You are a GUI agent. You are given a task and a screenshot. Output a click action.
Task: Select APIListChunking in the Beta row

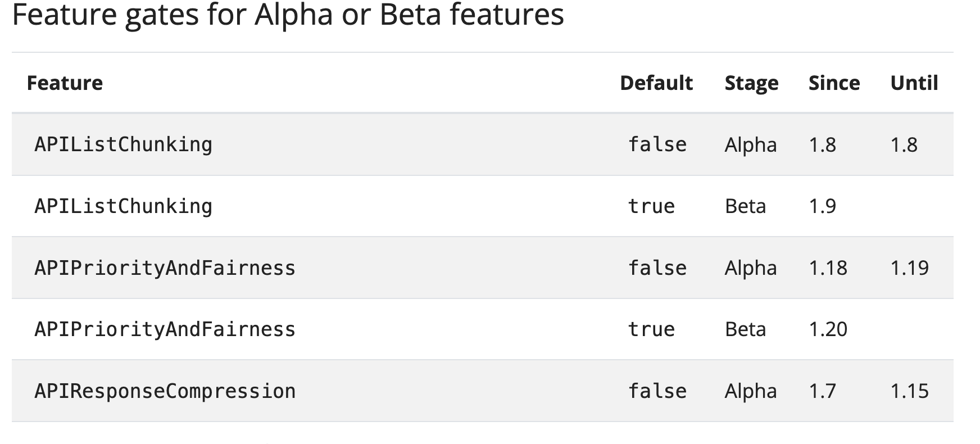[123, 206]
